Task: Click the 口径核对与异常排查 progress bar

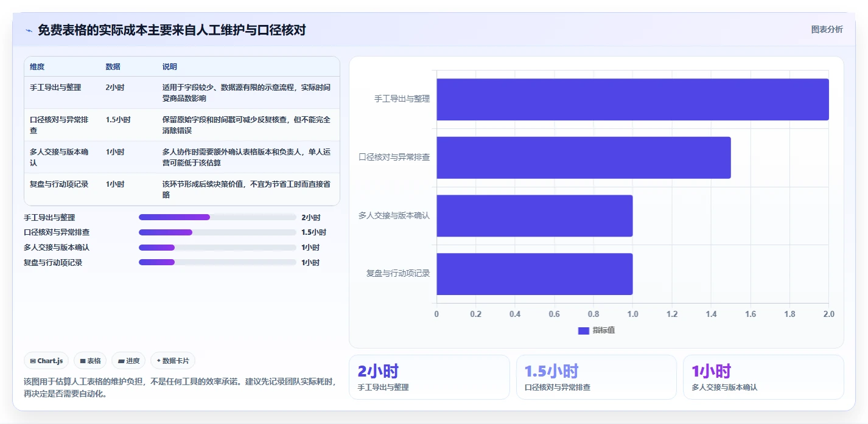Action: (217, 232)
